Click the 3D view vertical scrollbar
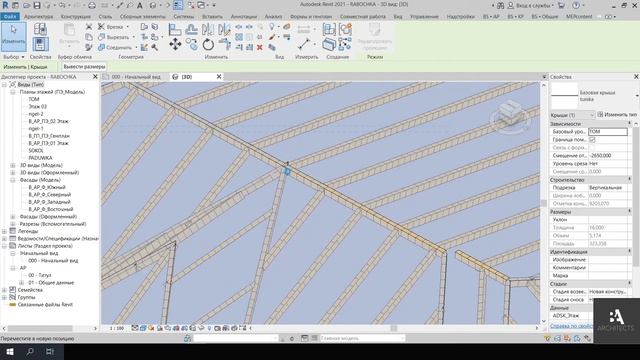The height and width of the screenshot is (360, 640). 544,203
